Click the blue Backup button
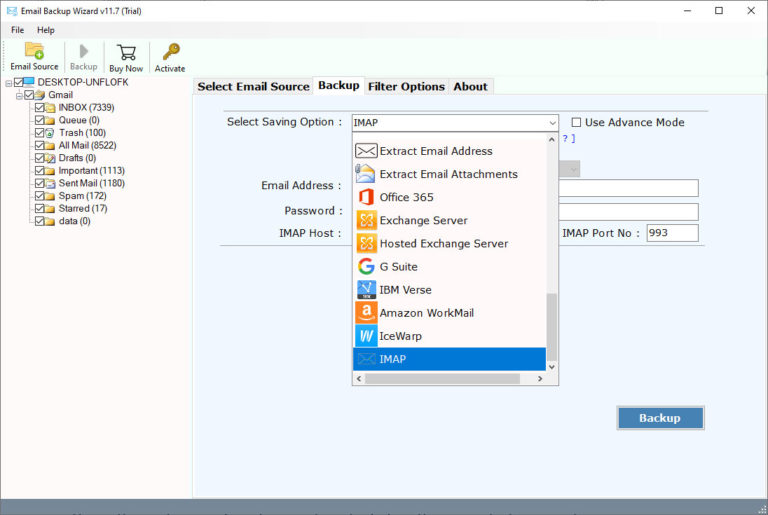 click(660, 418)
